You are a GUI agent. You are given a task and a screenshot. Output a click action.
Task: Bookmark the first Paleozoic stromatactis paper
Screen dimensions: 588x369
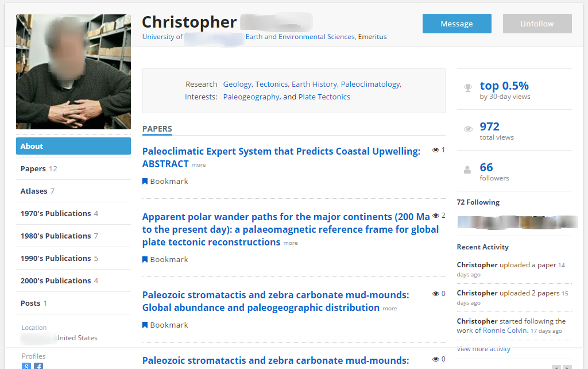165,325
